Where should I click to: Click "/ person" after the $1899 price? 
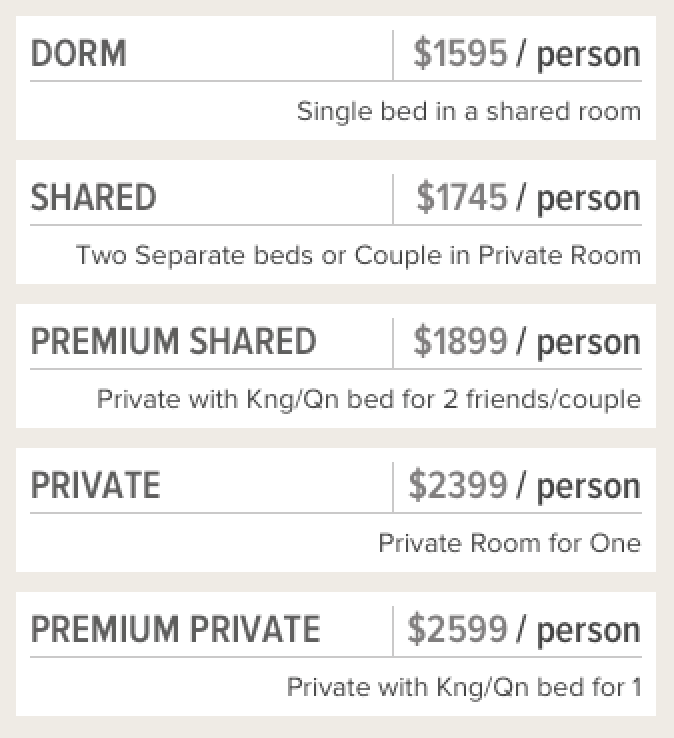(x=579, y=342)
